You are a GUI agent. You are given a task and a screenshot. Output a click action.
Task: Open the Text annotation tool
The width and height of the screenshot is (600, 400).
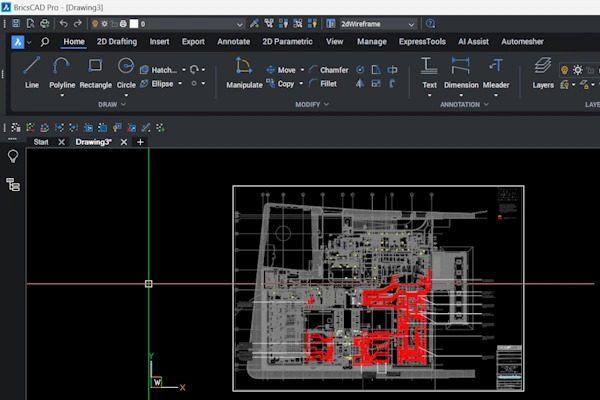point(429,73)
